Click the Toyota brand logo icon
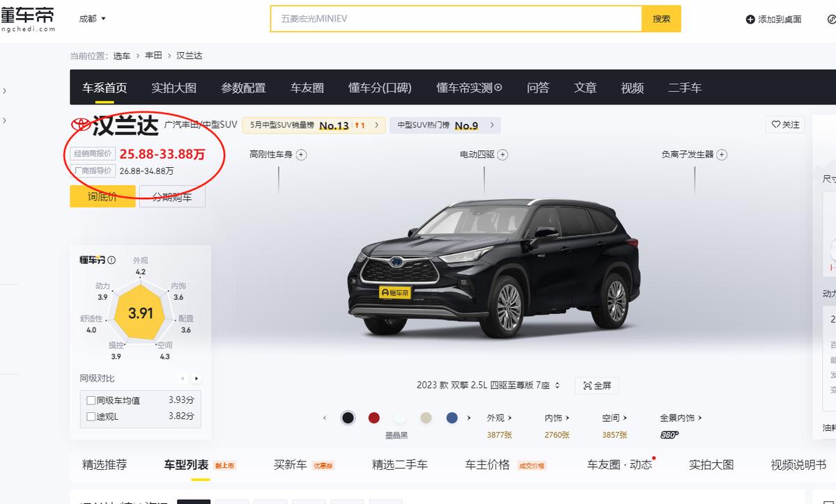The height and width of the screenshot is (504, 836). pos(81,125)
